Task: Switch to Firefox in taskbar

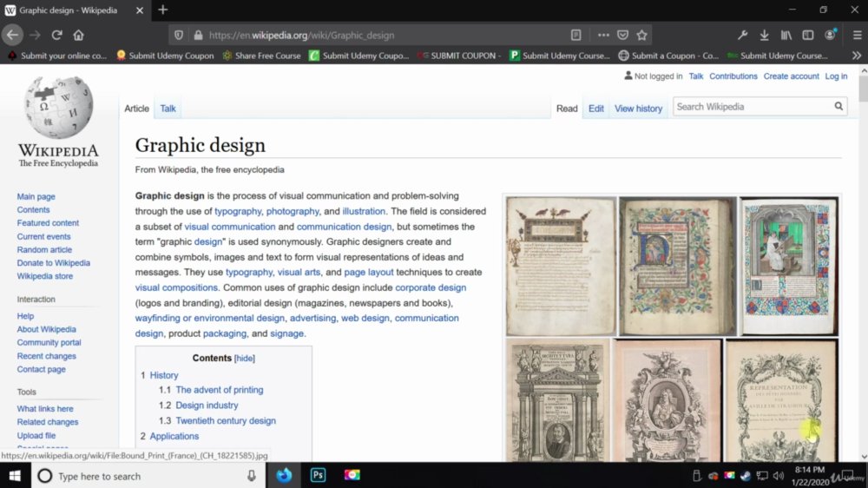Action: coord(284,475)
